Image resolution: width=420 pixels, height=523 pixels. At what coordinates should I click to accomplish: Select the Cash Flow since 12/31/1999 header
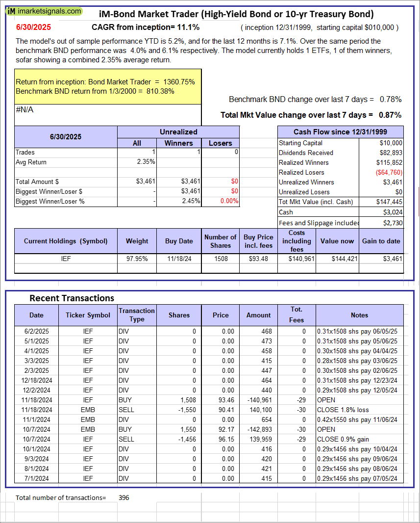point(341,132)
